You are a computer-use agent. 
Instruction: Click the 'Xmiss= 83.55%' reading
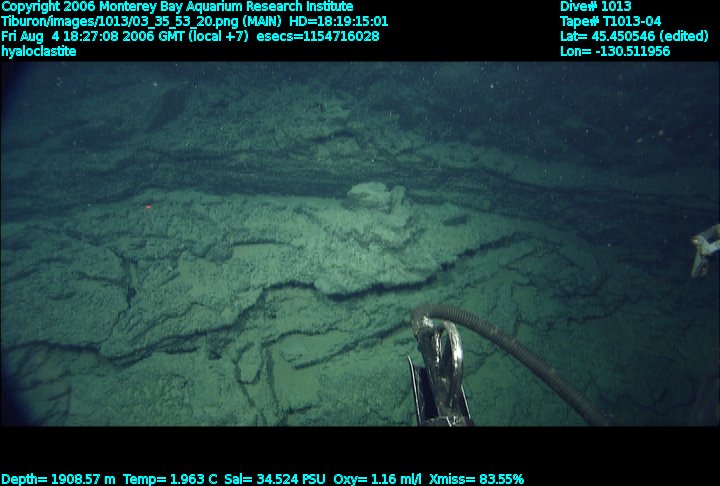click(x=476, y=479)
